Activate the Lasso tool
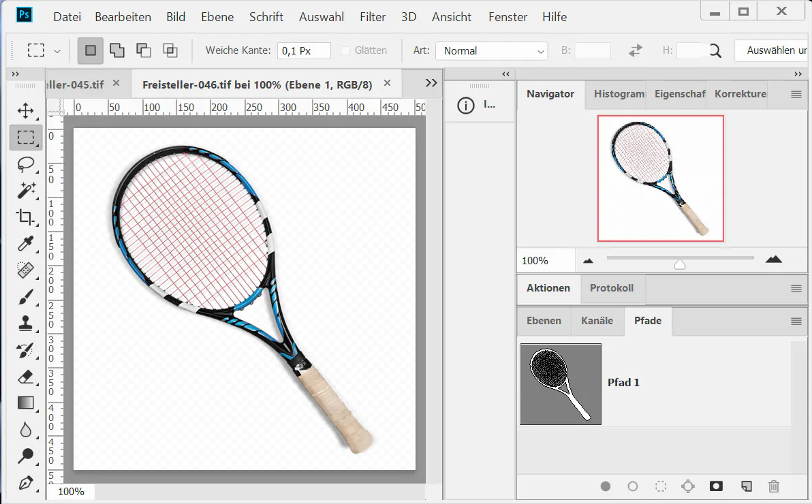 coord(25,164)
